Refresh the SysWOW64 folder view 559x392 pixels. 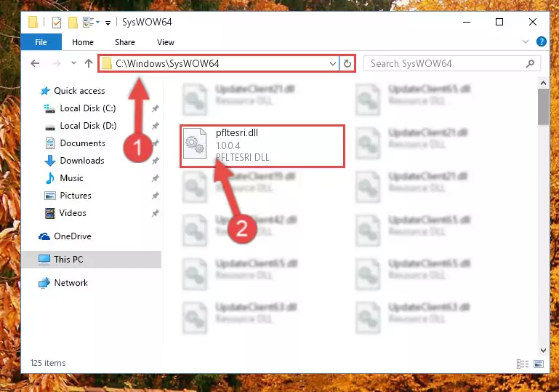[x=347, y=64]
